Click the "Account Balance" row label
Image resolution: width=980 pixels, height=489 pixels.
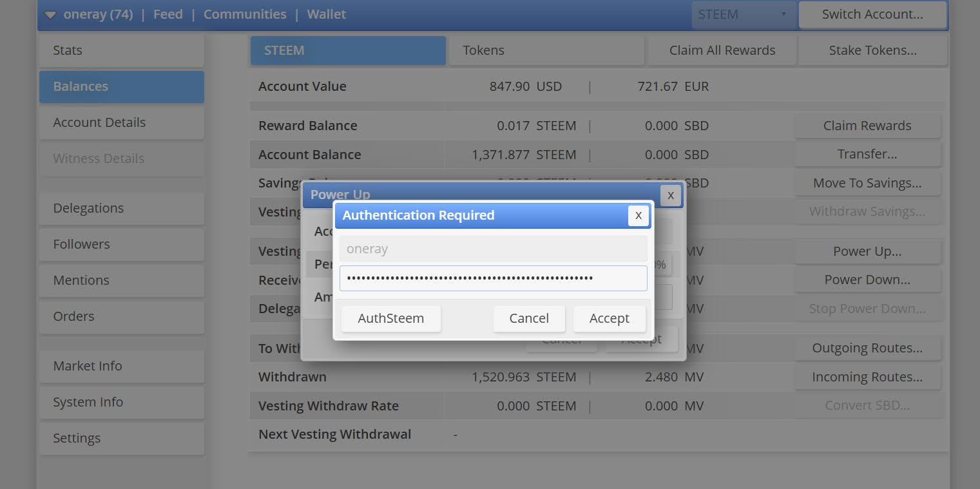[x=309, y=155]
